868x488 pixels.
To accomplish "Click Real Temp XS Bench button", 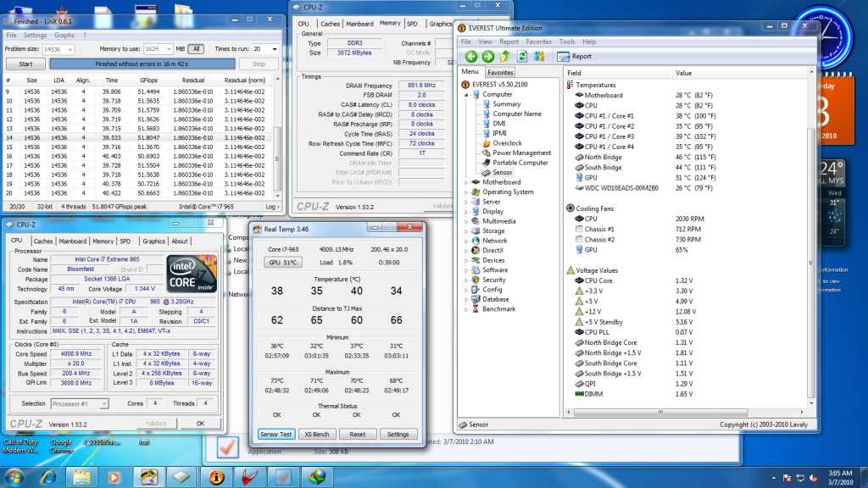I will point(317,435).
